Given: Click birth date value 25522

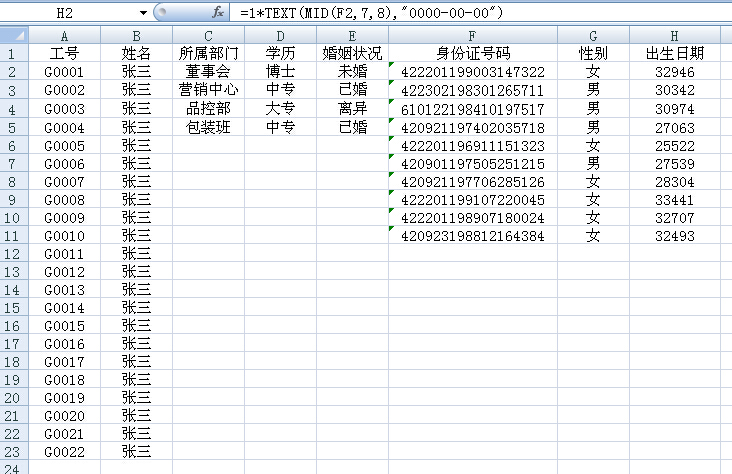Looking at the screenshot, I should 675,146.
